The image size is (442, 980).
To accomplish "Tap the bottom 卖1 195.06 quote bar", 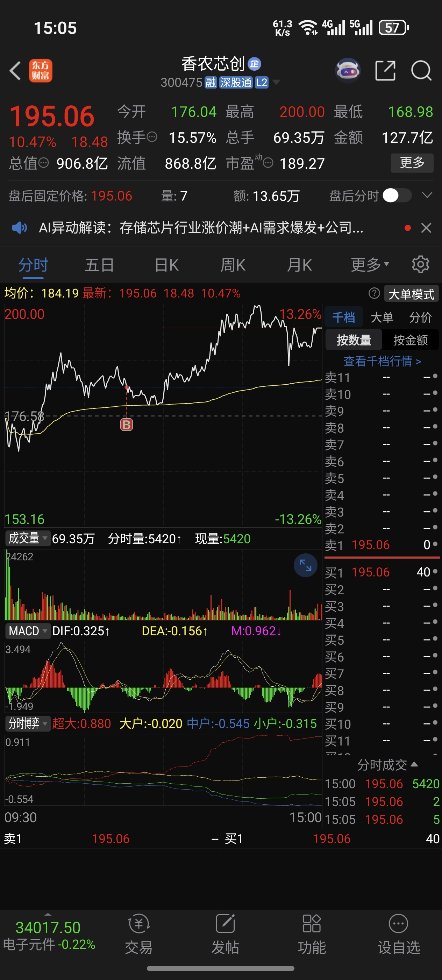I will pyautogui.click(x=110, y=839).
